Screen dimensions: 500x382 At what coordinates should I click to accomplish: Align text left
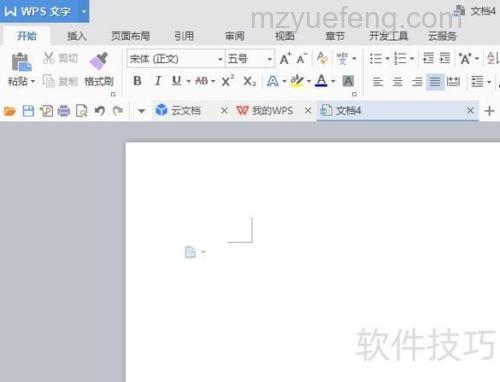[x=378, y=81]
